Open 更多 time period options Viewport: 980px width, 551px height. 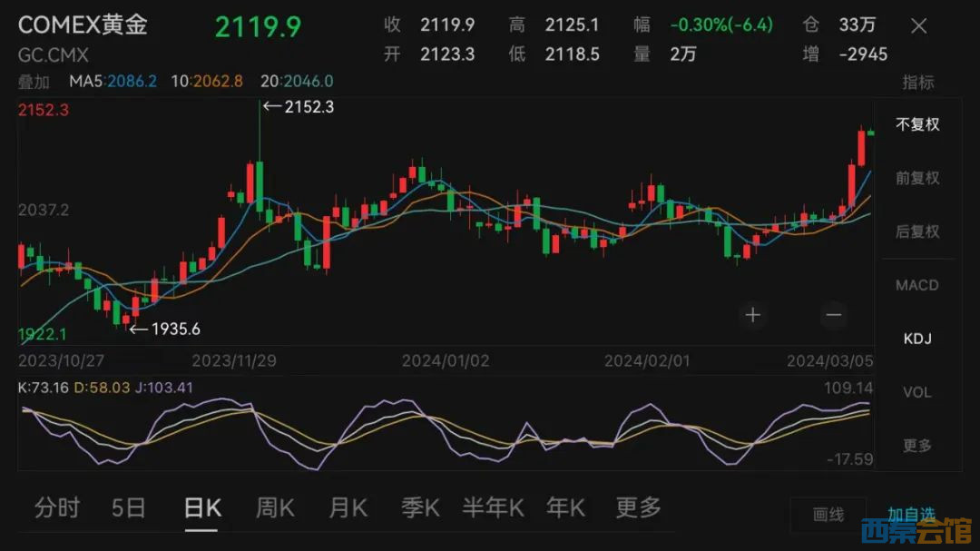638,507
